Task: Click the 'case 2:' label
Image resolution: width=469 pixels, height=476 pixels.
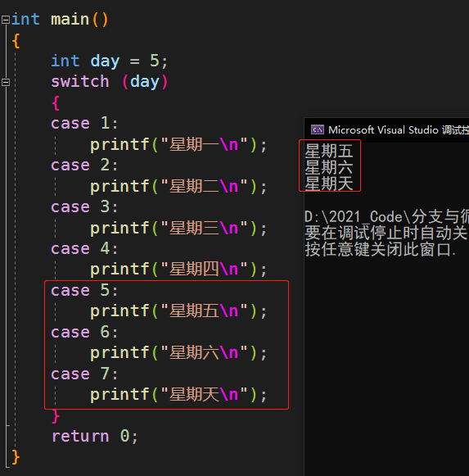Action: pos(84,165)
